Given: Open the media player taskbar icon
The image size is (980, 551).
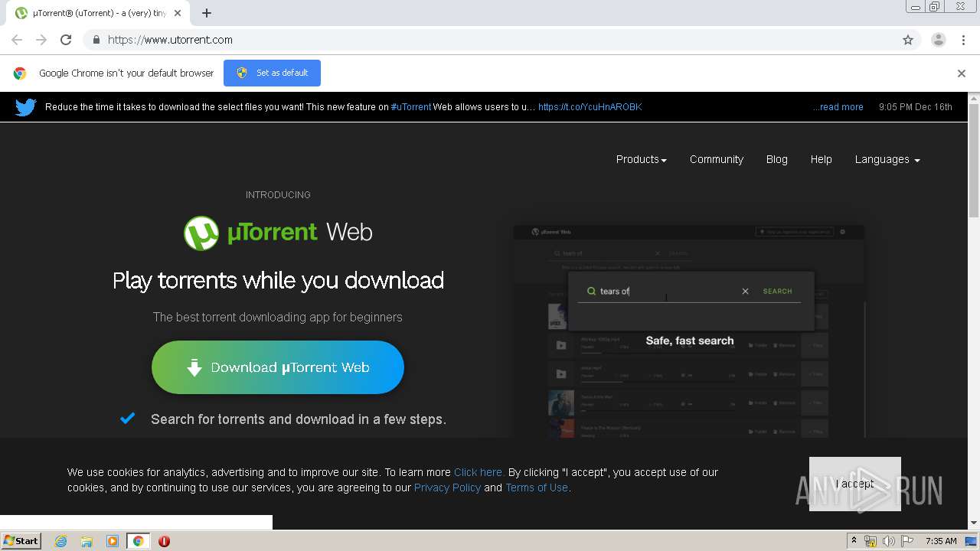Looking at the screenshot, I should [113, 541].
